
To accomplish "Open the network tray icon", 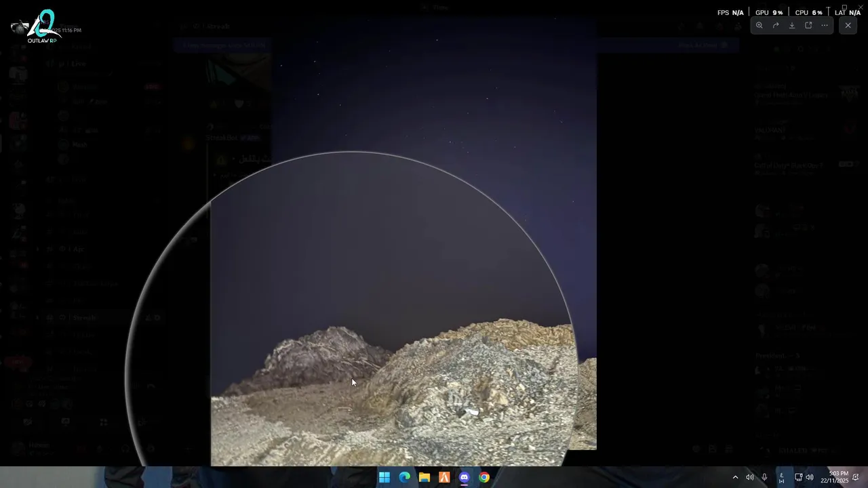I will [x=798, y=477].
